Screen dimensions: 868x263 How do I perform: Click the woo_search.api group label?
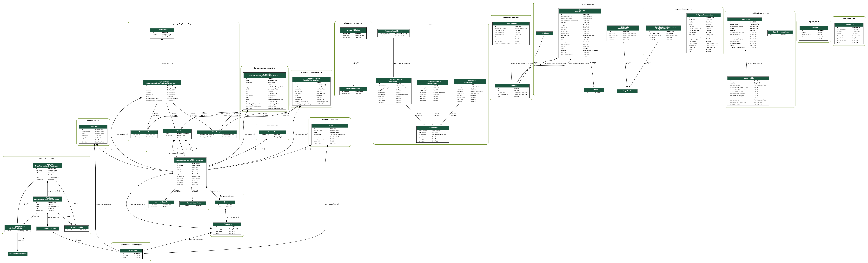pos(849,19)
